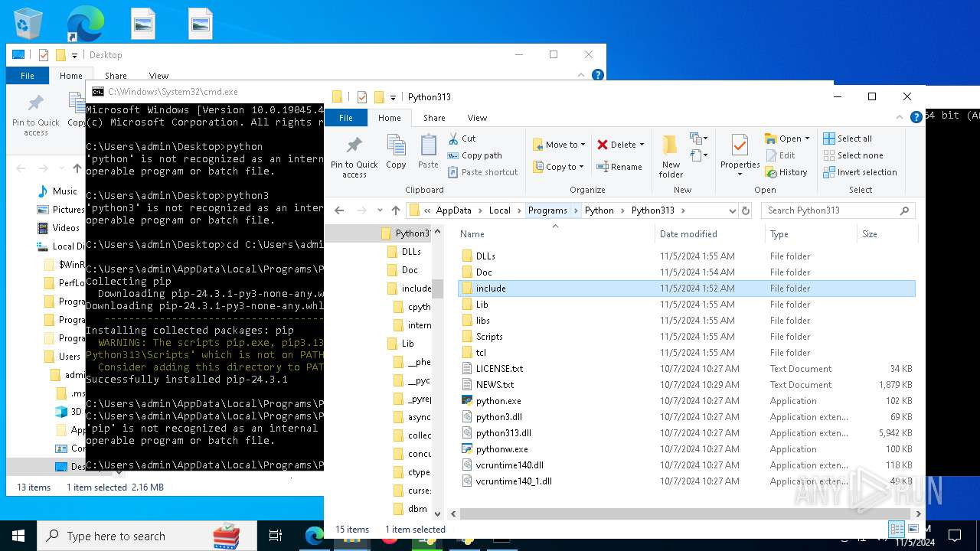The width and height of the screenshot is (980, 551).
Task: Select the View tab in Desktop window
Action: point(158,76)
